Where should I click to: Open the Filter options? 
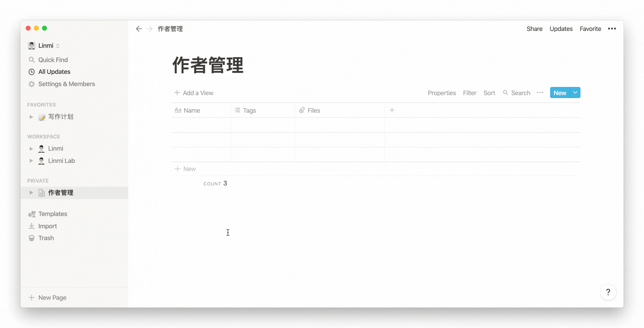tap(470, 93)
